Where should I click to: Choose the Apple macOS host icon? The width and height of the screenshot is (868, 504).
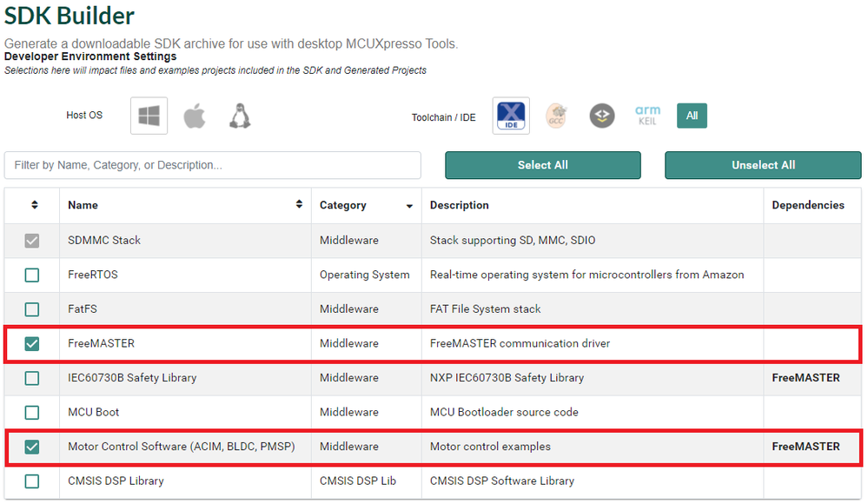195,116
